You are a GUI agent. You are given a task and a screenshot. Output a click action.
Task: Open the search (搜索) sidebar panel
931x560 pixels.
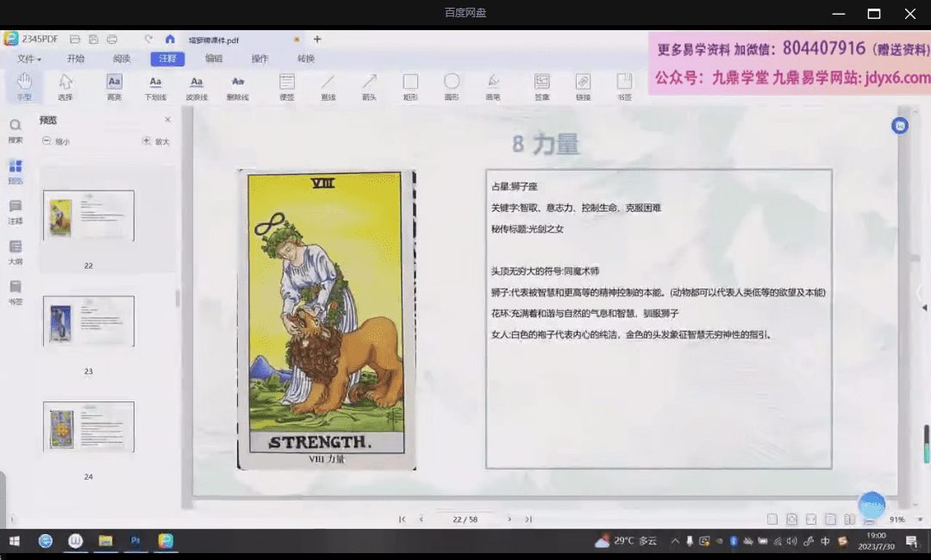(16, 130)
